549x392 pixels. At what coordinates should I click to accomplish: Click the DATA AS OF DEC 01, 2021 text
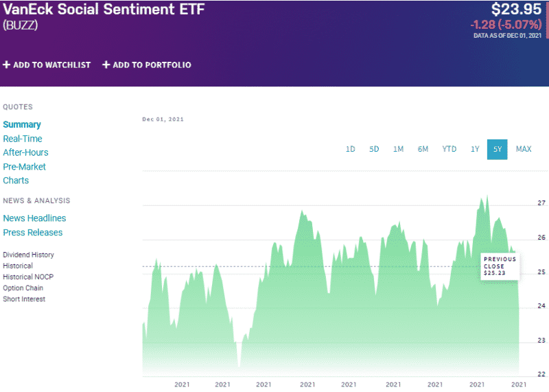(x=507, y=36)
